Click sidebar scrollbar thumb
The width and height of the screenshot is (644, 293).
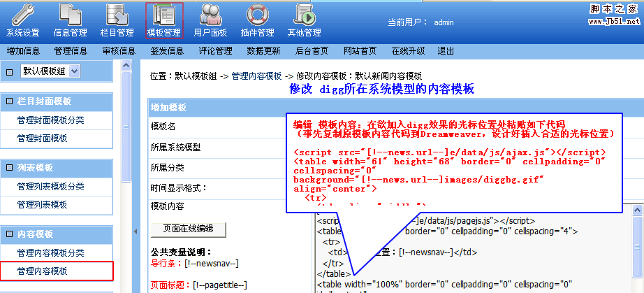coord(126,125)
